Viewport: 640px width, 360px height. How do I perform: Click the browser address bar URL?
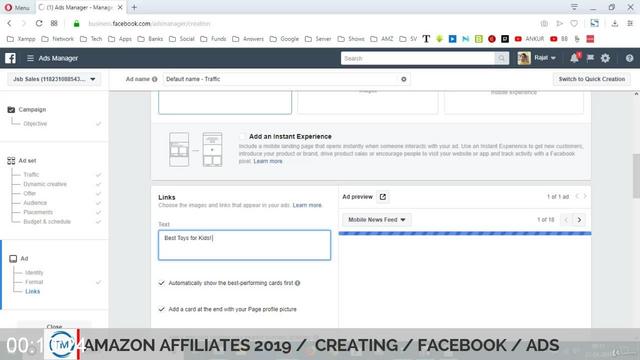point(149,24)
